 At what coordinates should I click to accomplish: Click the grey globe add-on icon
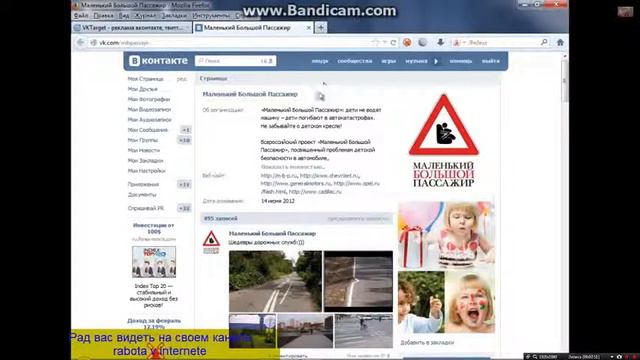(422, 42)
